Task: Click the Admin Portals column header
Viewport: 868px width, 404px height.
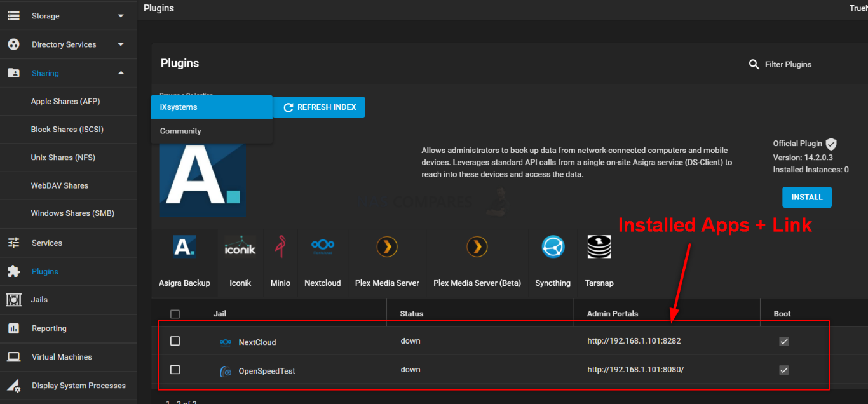Action: [x=613, y=314]
